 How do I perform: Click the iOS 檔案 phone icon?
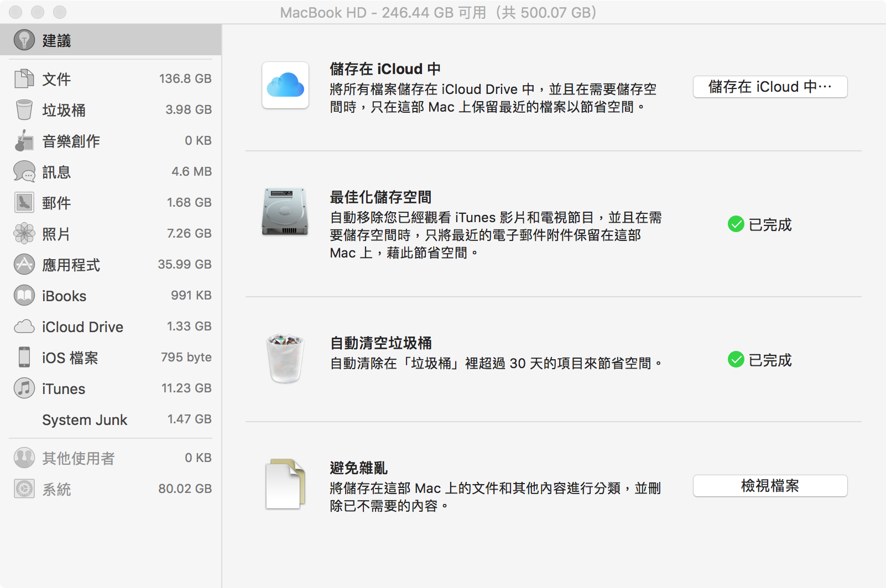coord(24,358)
